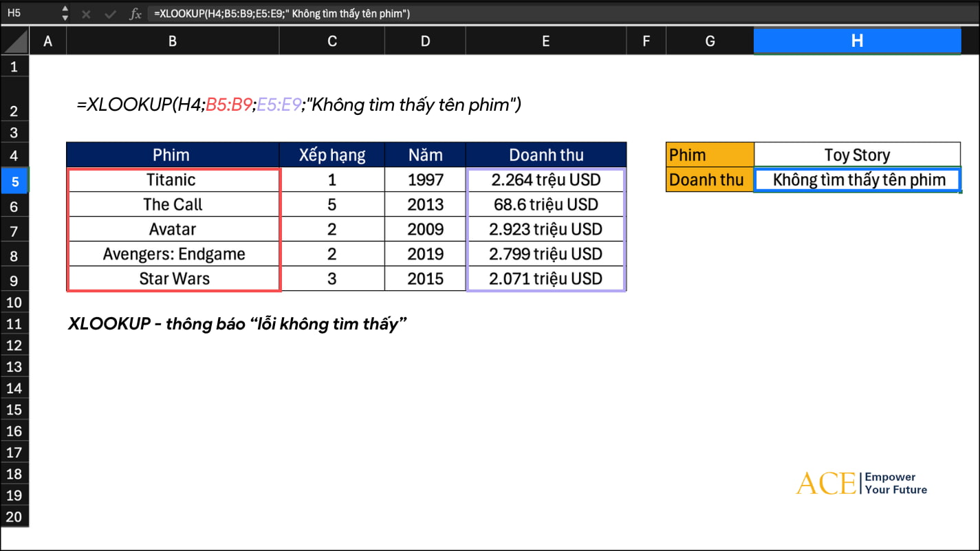
Task: Select the Doanh thu table header cell
Action: pyautogui.click(x=545, y=155)
